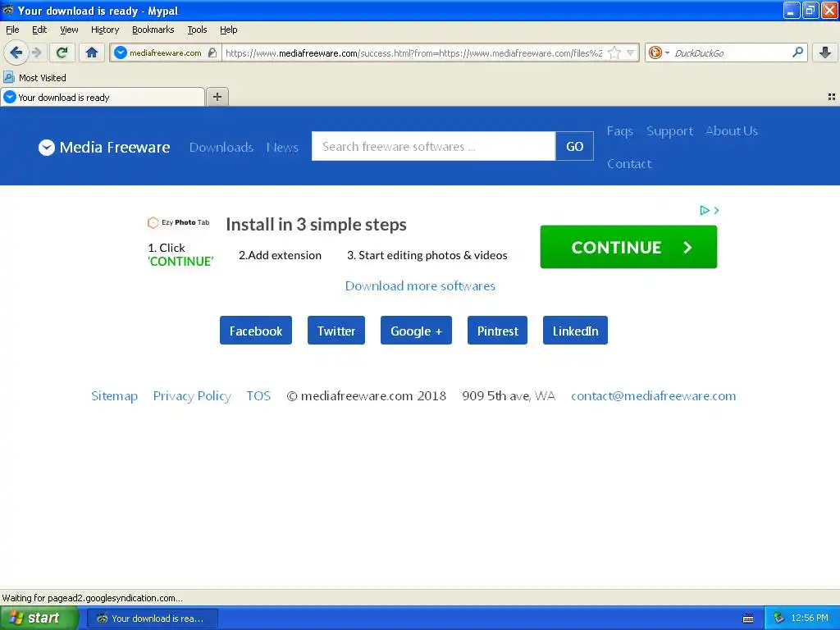The width and height of the screenshot is (840, 630).
Task: Open the TOS footer link
Action: click(x=258, y=396)
